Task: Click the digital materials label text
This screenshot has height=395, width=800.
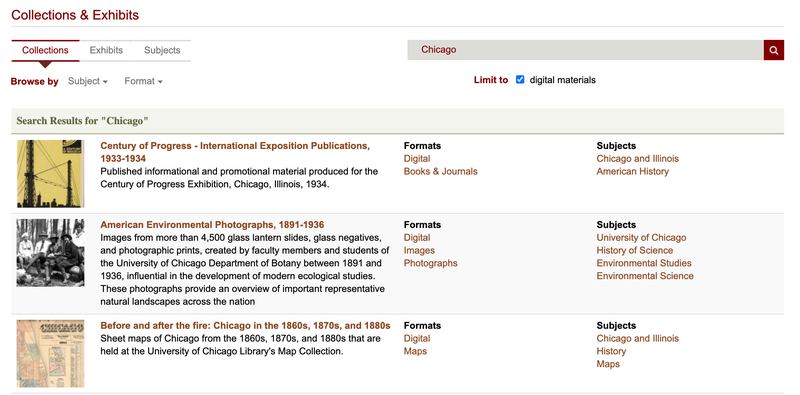Action: click(563, 80)
